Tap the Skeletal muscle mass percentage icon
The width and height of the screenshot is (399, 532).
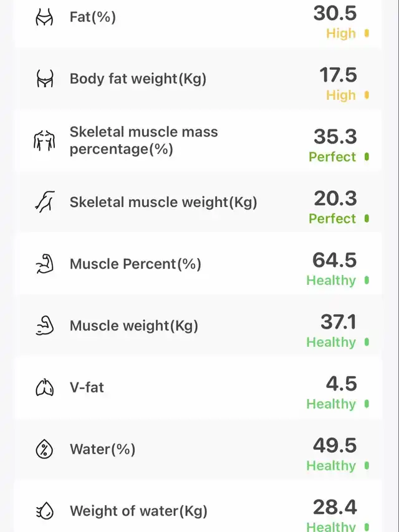click(x=44, y=140)
